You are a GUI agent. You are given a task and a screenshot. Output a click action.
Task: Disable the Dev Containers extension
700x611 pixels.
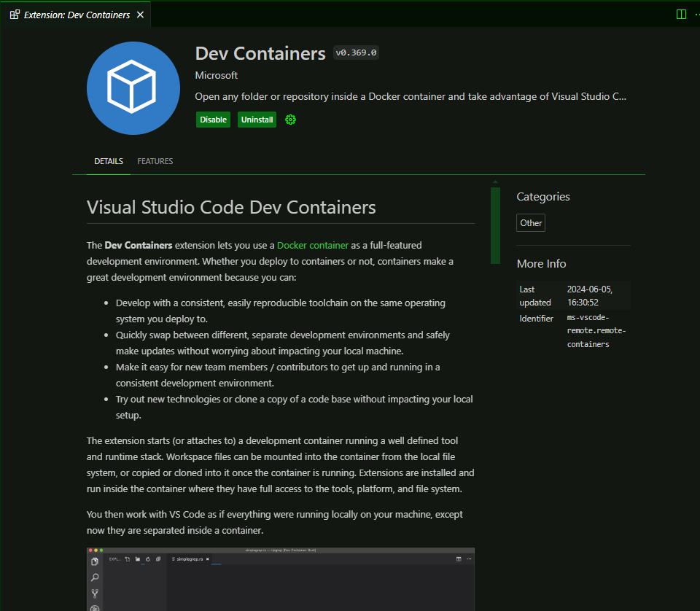pos(213,120)
